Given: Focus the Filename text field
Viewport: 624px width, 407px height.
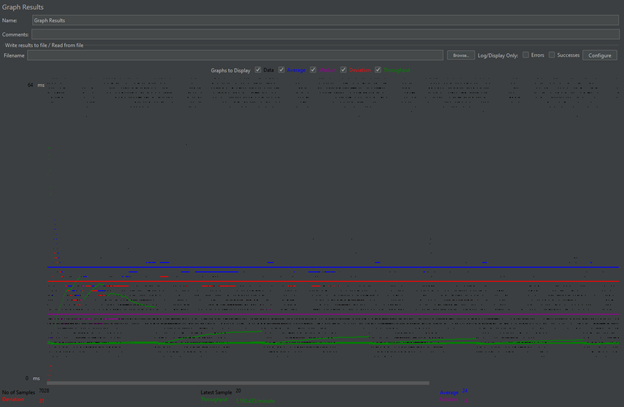Looking at the screenshot, I should 235,55.
